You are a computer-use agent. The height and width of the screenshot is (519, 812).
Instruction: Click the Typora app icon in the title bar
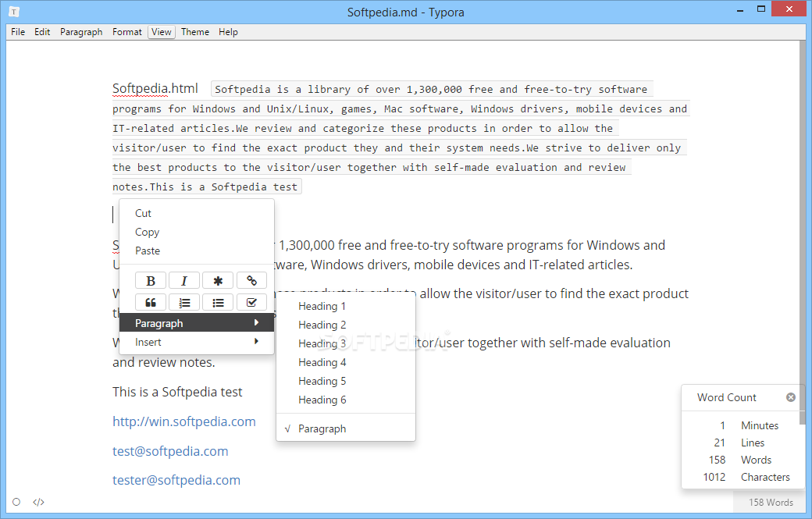(14, 12)
